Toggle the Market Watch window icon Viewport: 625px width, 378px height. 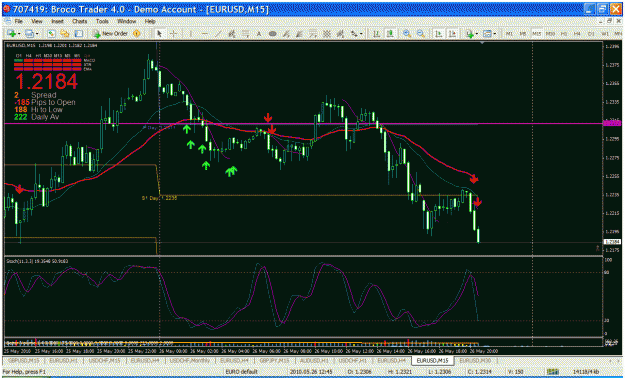click(x=51, y=34)
